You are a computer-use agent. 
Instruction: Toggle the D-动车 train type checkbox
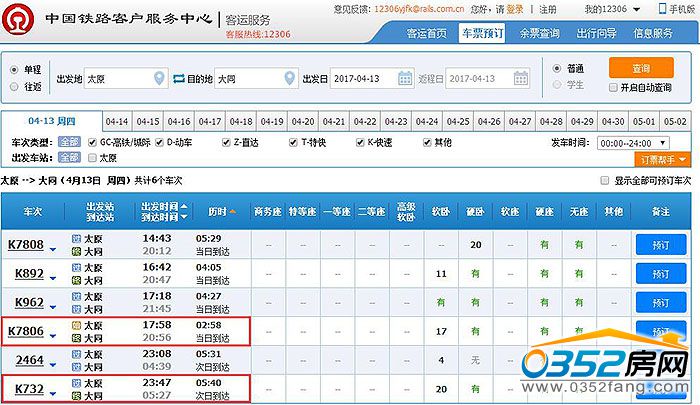click(x=159, y=143)
